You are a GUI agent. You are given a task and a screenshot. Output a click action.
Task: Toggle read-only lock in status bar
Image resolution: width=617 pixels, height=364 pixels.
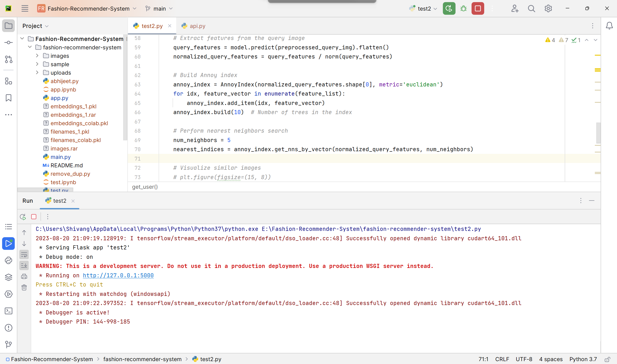pyautogui.click(x=607, y=359)
